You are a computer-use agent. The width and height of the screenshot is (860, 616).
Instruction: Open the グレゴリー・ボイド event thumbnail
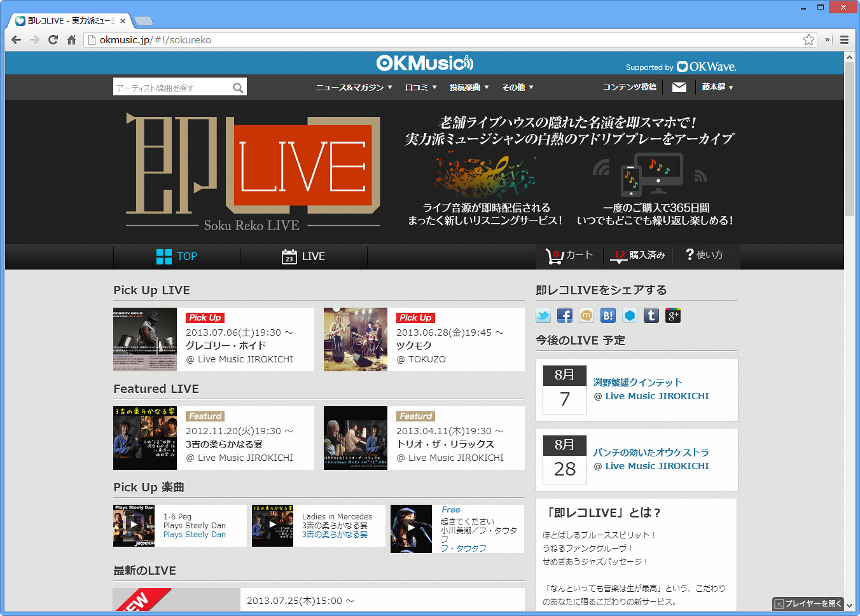tap(145, 339)
